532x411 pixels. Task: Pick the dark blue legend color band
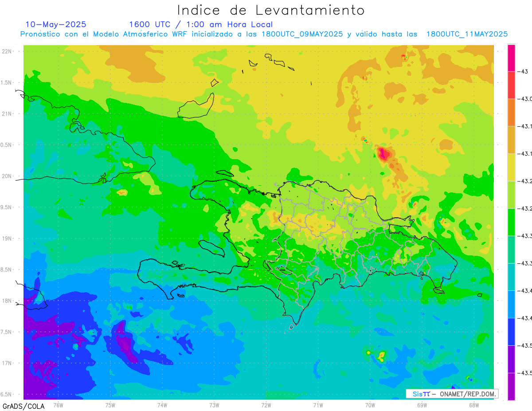click(511, 332)
